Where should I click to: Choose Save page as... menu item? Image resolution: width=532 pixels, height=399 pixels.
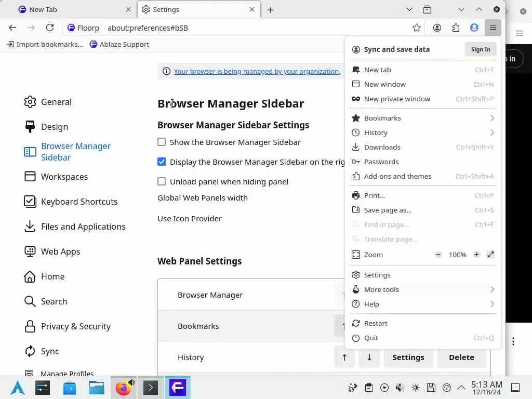[423, 210]
